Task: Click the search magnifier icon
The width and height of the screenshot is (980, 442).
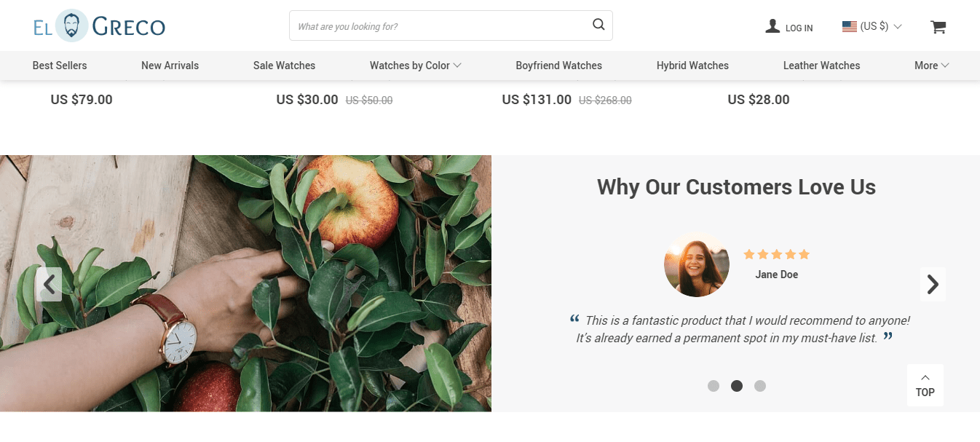Action: (598, 25)
